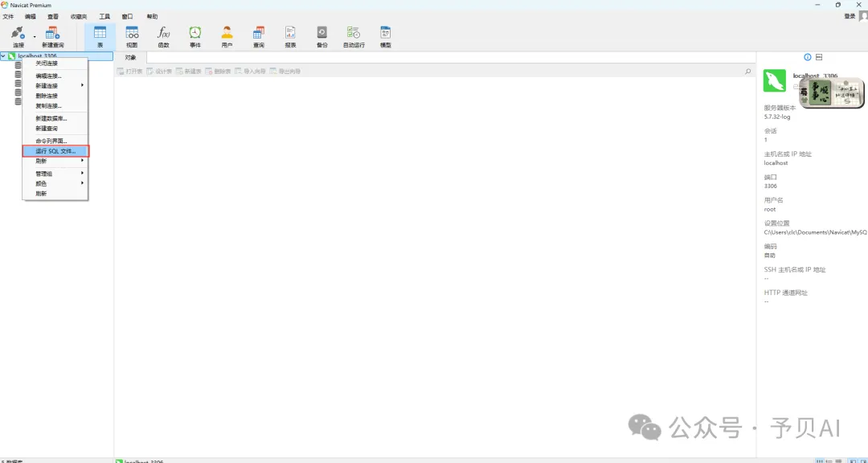Viewport: 868px width, 463px height.
Task: Click the 连接 (Connection) toolbar icon
Action: [18, 36]
